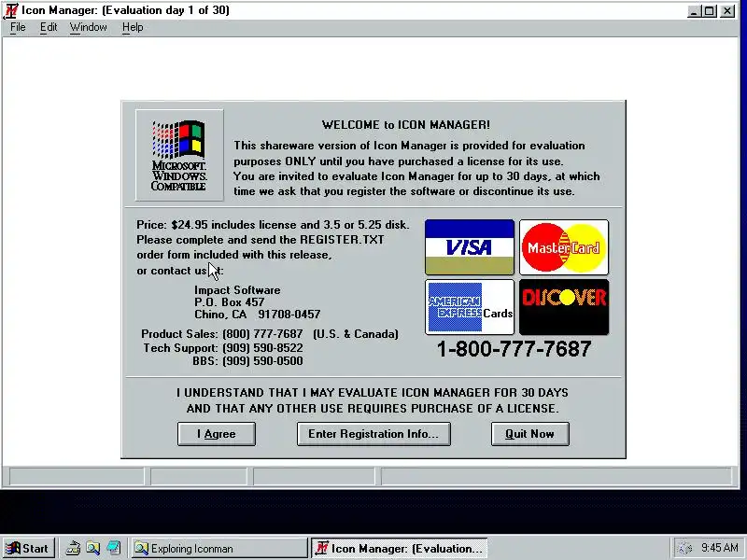The image size is (747, 560).
Task: Click the Chino, CA 91708-0457 line
Action: pyautogui.click(x=258, y=315)
